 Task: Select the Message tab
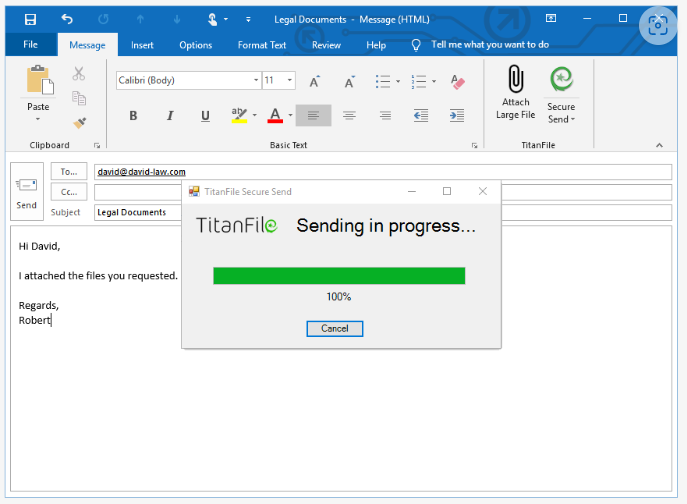click(x=87, y=45)
